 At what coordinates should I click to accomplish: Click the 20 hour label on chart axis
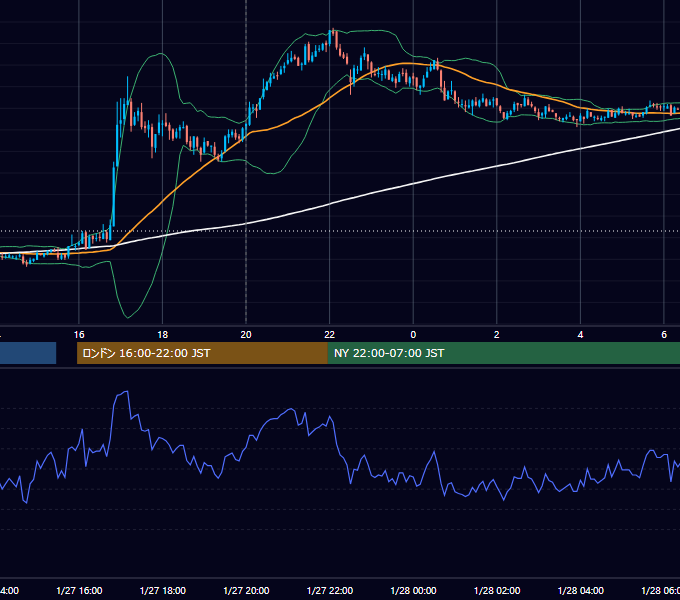click(246, 335)
